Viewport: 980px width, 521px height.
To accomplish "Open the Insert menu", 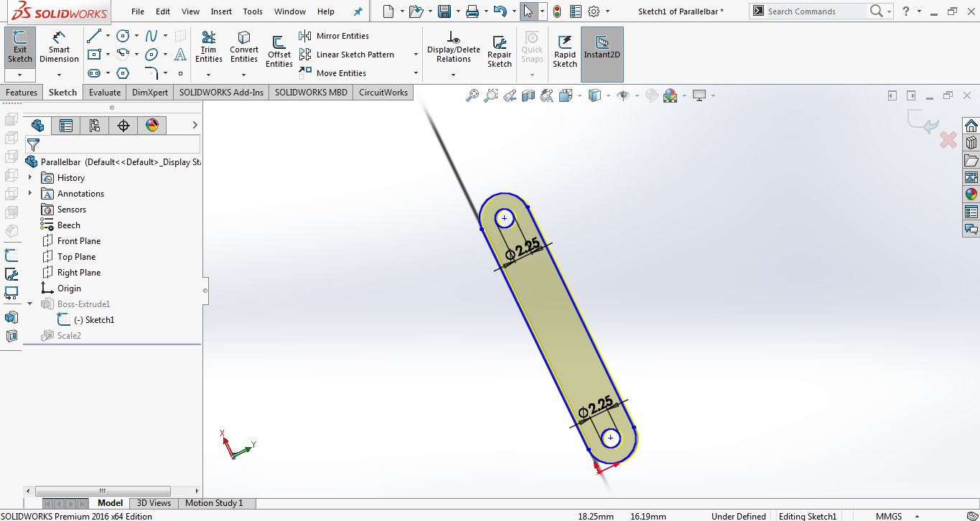I will point(221,11).
